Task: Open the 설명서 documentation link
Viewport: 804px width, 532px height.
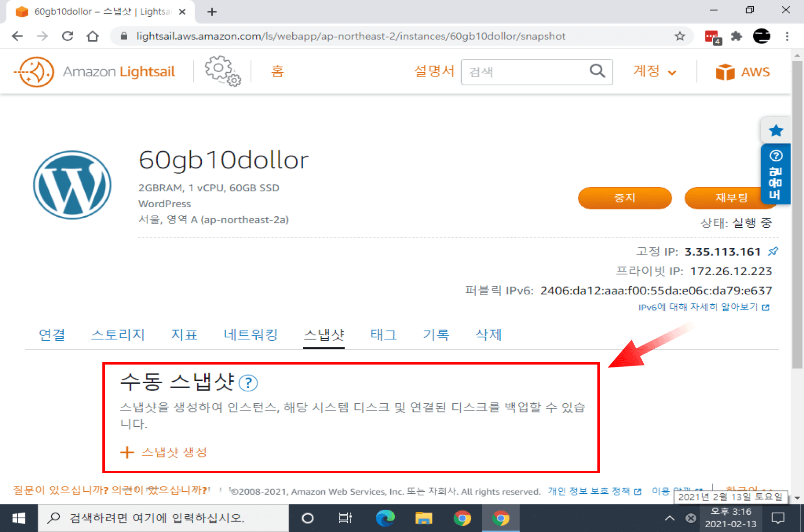Action: point(434,71)
